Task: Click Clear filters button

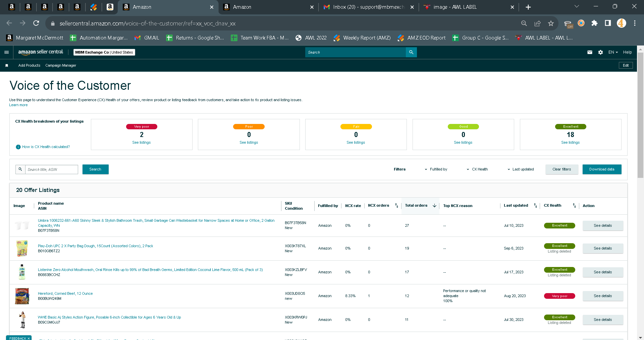Action: (x=561, y=169)
